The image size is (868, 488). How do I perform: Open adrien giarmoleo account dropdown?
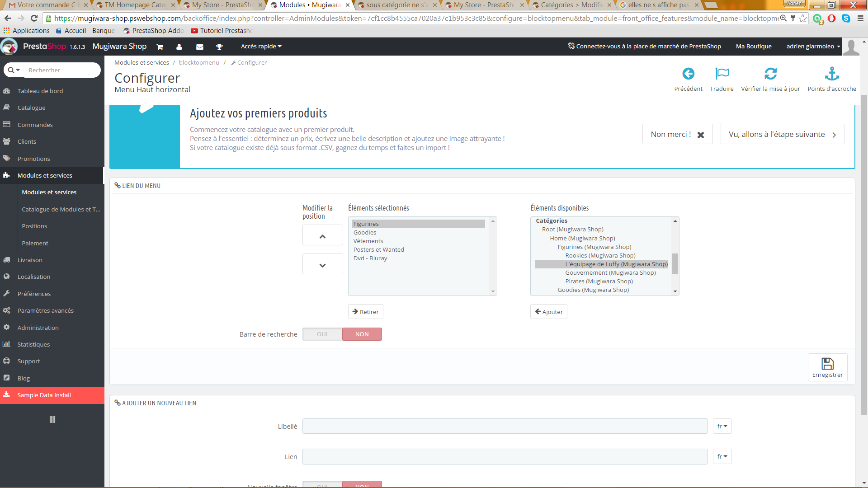[813, 47]
